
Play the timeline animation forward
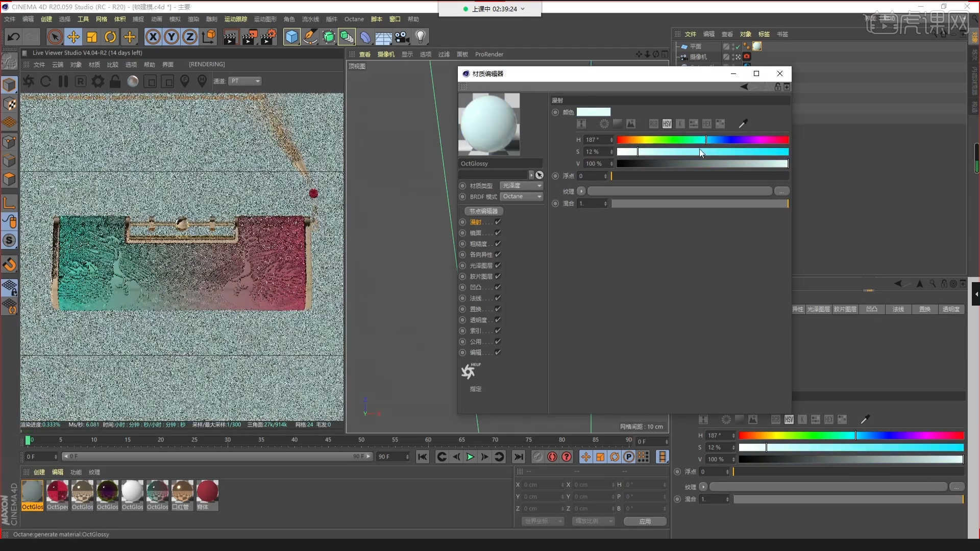(x=470, y=457)
